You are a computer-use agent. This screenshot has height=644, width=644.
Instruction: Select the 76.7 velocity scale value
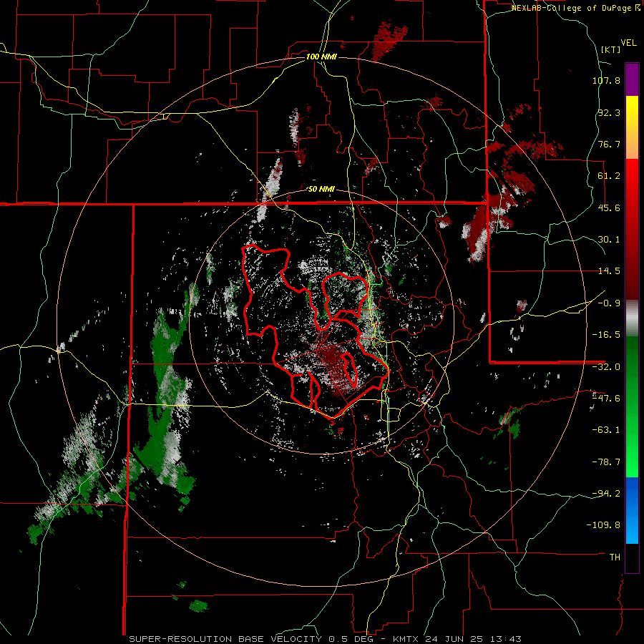[x=609, y=144]
